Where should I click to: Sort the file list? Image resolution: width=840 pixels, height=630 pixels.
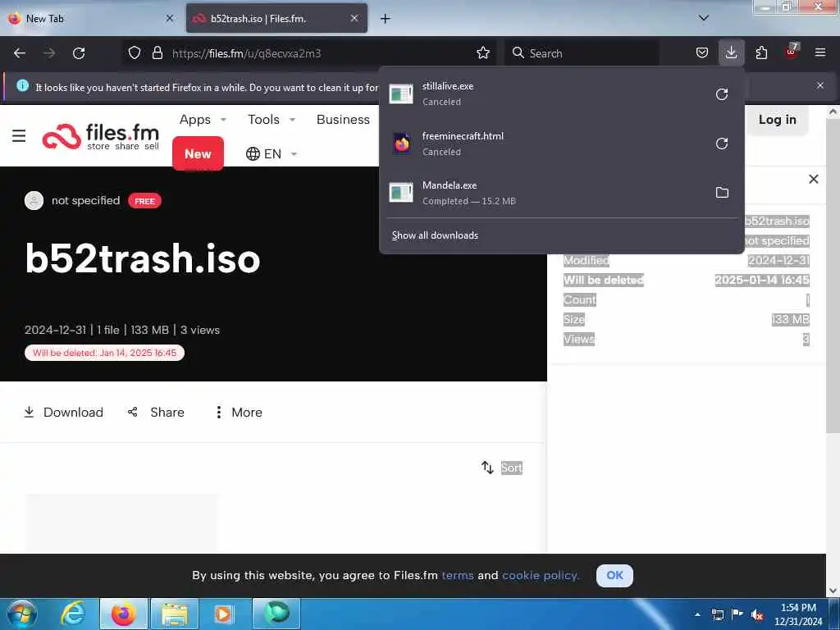click(501, 468)
